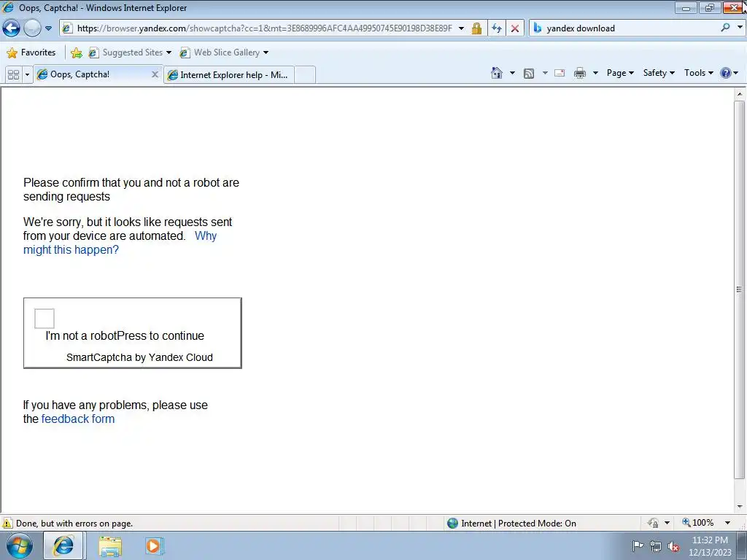Open the search provider dropdown arrow

(740, 28)
